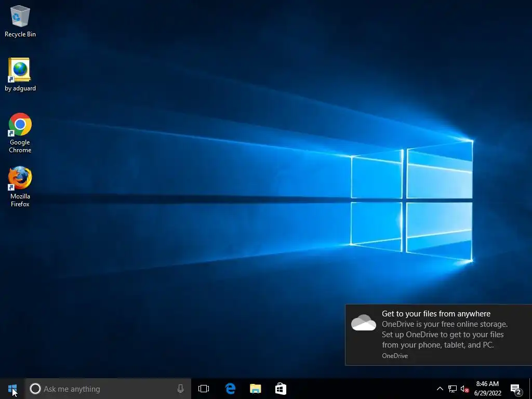The height and width of the screenshot is (399, 532).
Task: Open the Action Center notification icon
Action: [516, 389]
